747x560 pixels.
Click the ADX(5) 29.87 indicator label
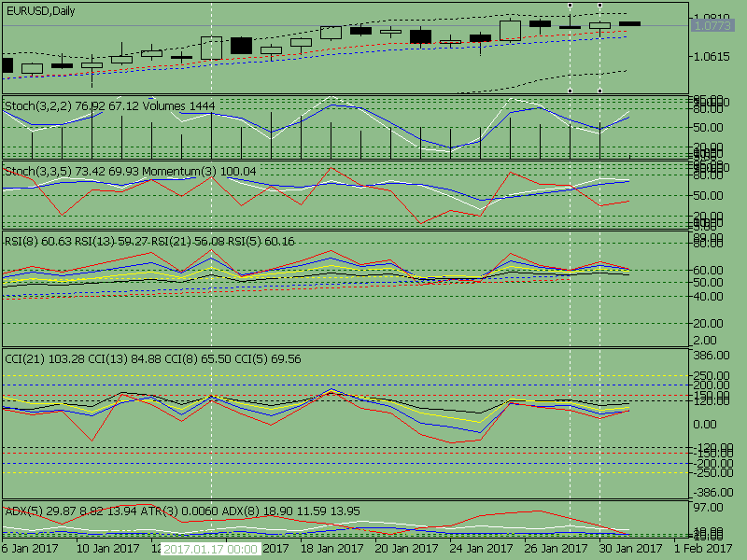coord(38,511)
